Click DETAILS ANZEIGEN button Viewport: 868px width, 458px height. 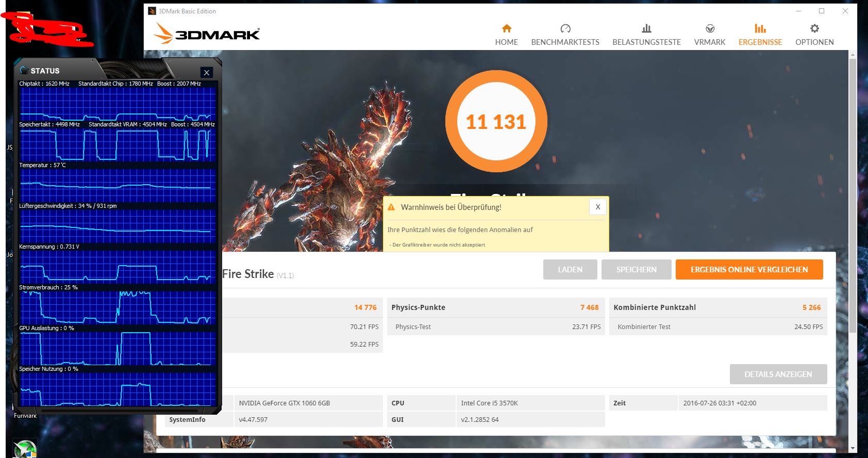tap(778, 374)
